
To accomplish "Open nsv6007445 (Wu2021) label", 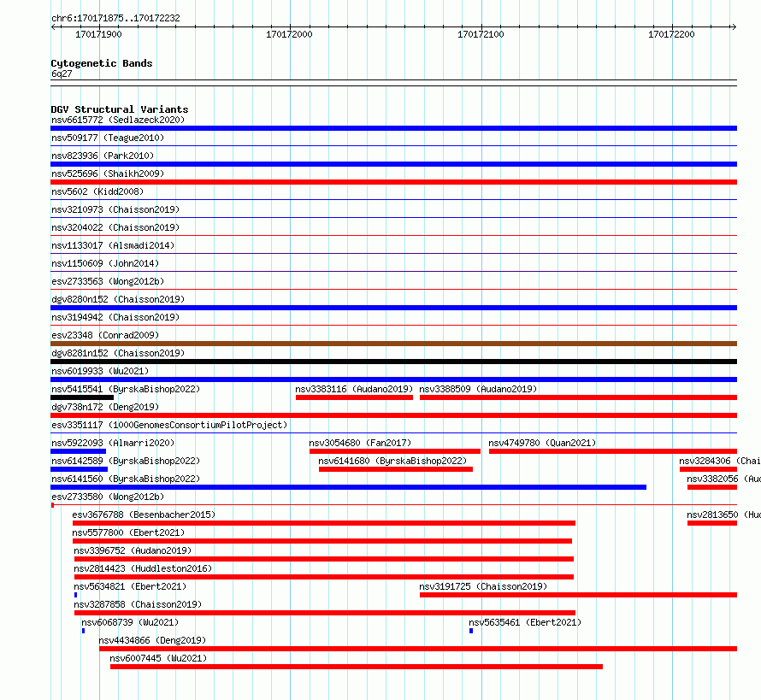I will pyautogui.click(x=158, y=658).
